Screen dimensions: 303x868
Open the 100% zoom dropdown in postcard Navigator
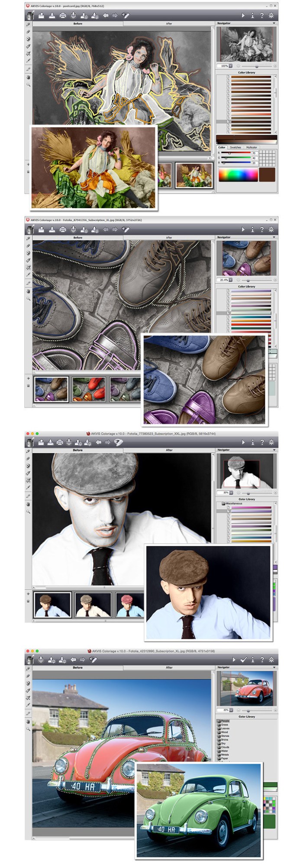click(x=231, y=66)
